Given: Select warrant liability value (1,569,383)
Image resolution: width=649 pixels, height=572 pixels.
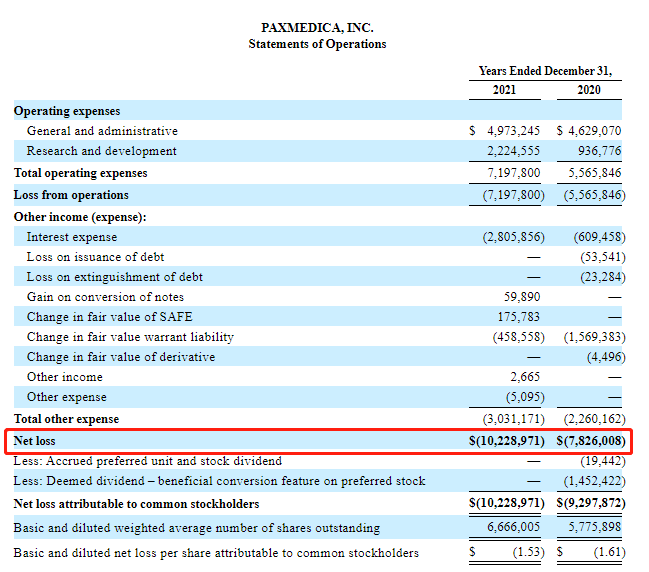Looking at the screenshot, I should coord(594,337).
